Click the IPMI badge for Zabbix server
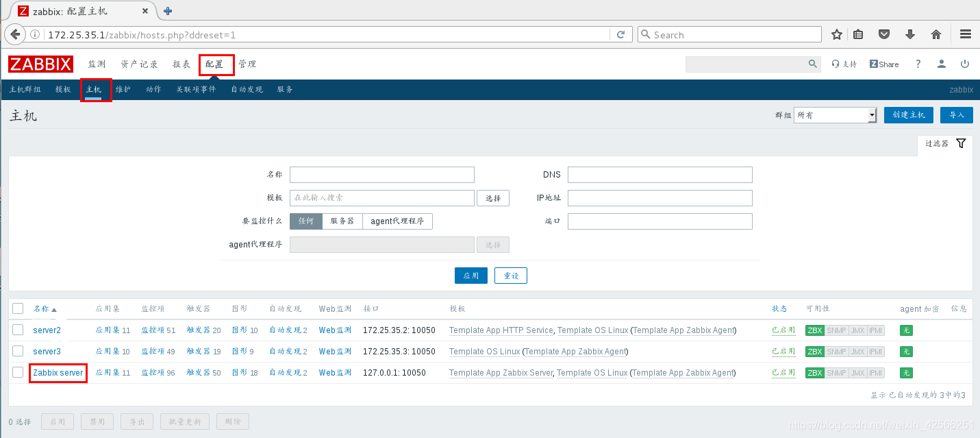Image resolution: width=980 pixels, height=438 pixels. coord(875,373)
